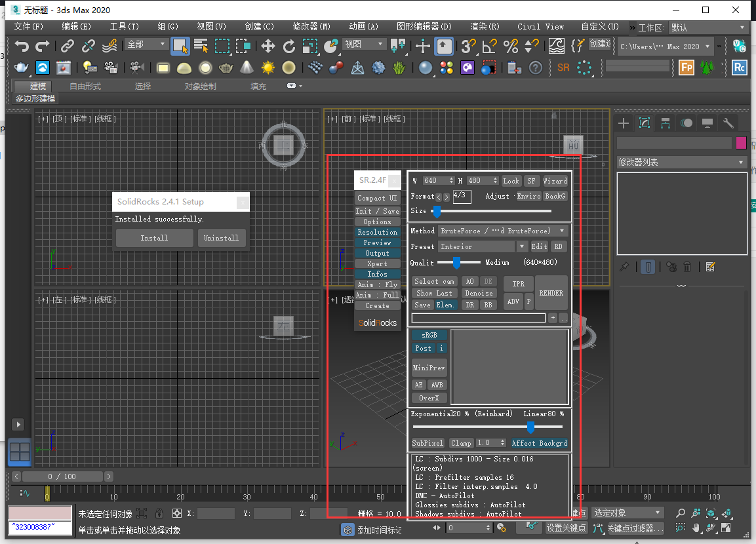Select the Scale tool icon
This screenshot has width=756, height=544.
tap(309, 47)
